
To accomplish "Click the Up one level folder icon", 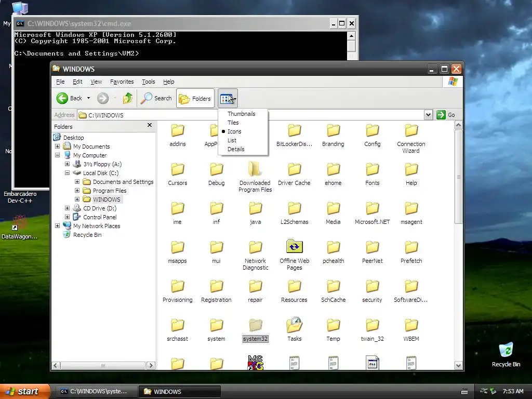I will 128,98.
